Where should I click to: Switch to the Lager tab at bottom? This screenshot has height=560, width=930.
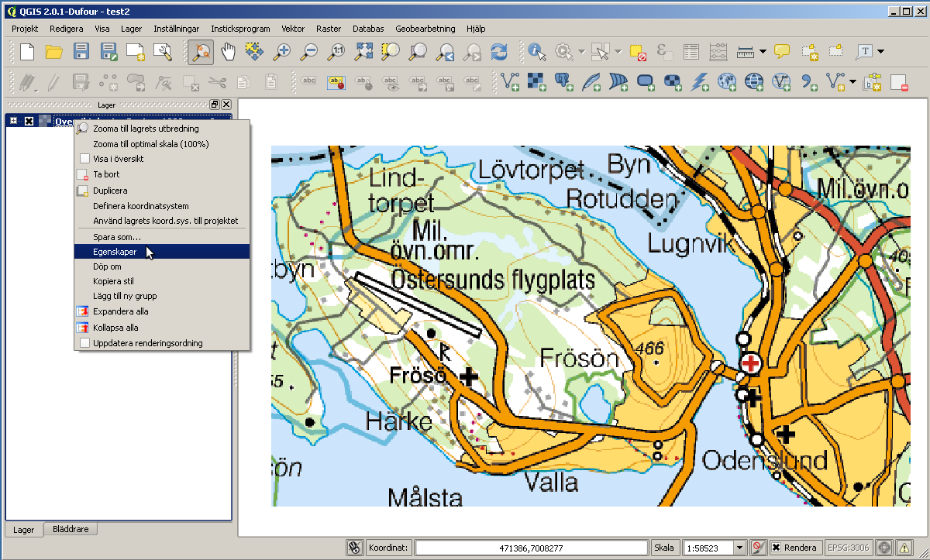pos(24,530)
